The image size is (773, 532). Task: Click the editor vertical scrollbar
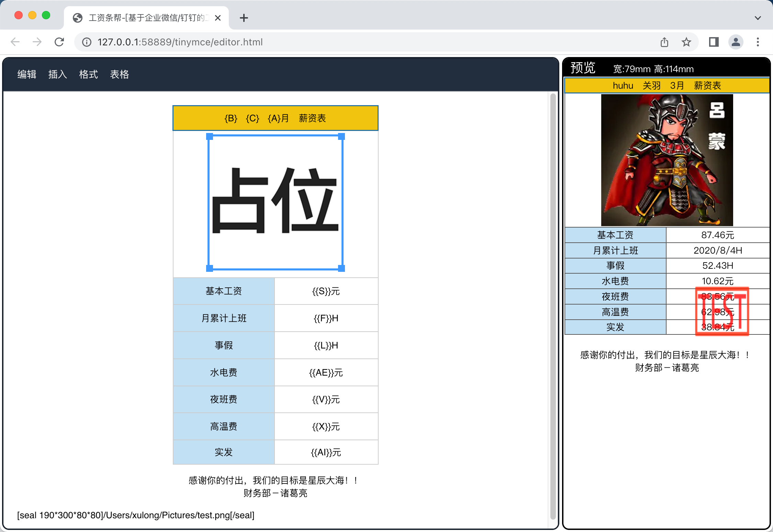(552, 306)
